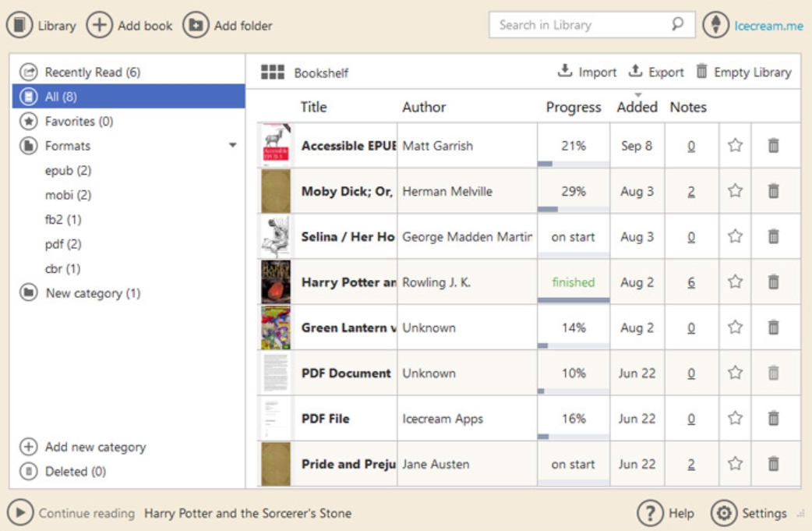Screen dimensions: 812x531
Task: Click Moby Dick 29% progress bar
Action: [x=574, y=209]
